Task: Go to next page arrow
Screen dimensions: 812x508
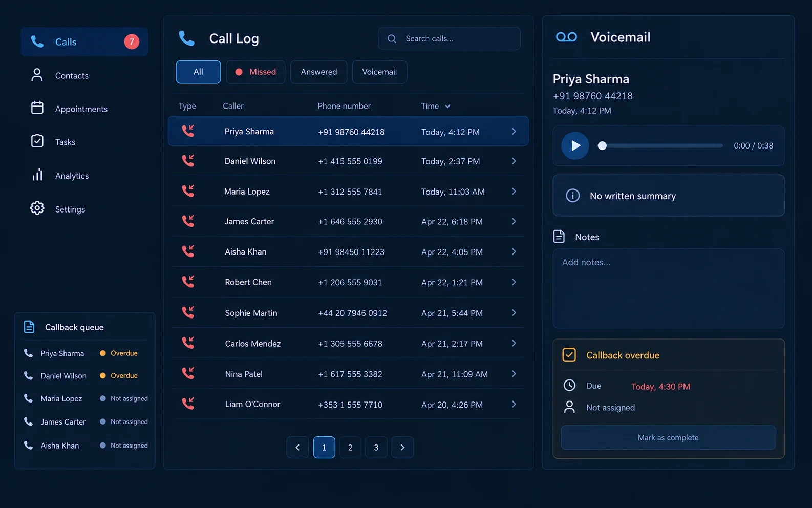Action: click(x=402, y=447)
